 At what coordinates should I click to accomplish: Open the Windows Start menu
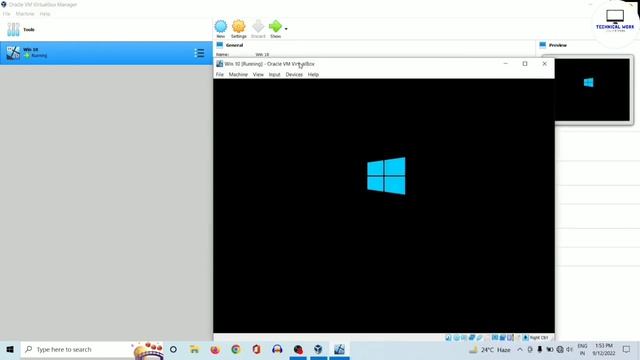click(x=10, y=350)
